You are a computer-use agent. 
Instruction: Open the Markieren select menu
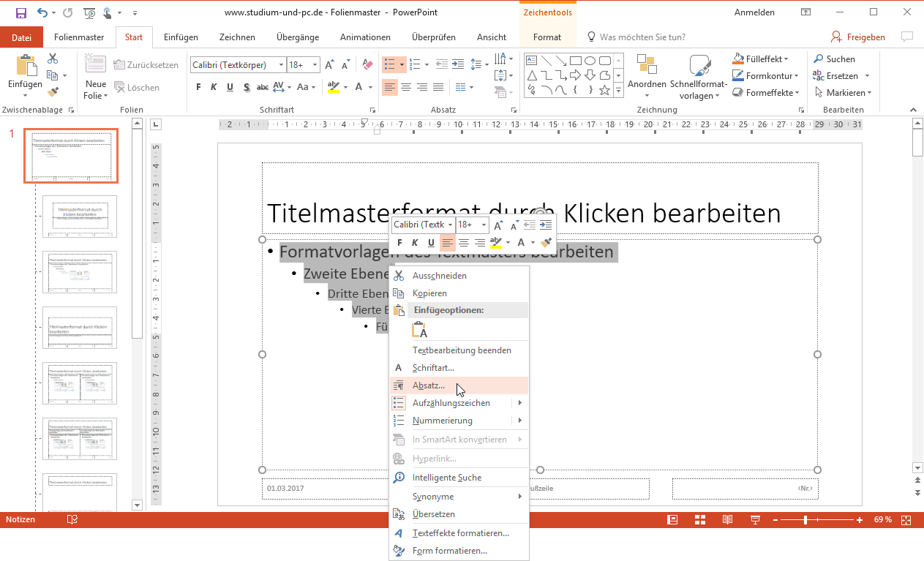(842, 92)
